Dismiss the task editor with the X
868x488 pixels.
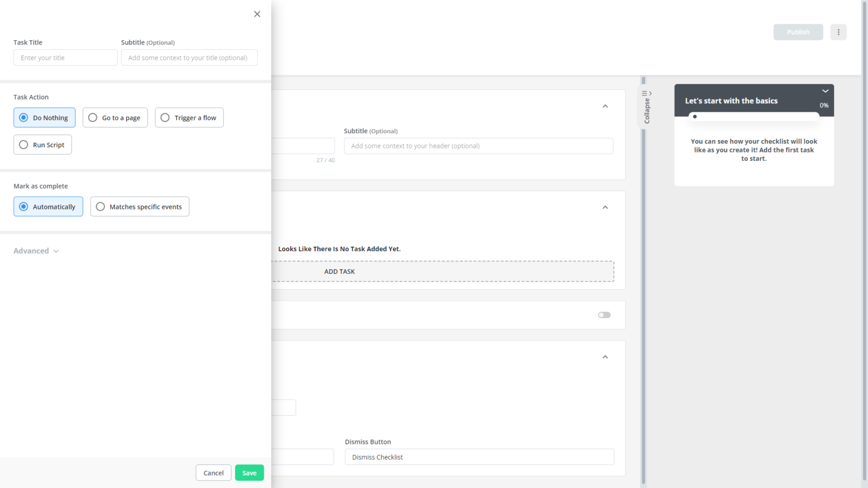(x=257, y=14)
